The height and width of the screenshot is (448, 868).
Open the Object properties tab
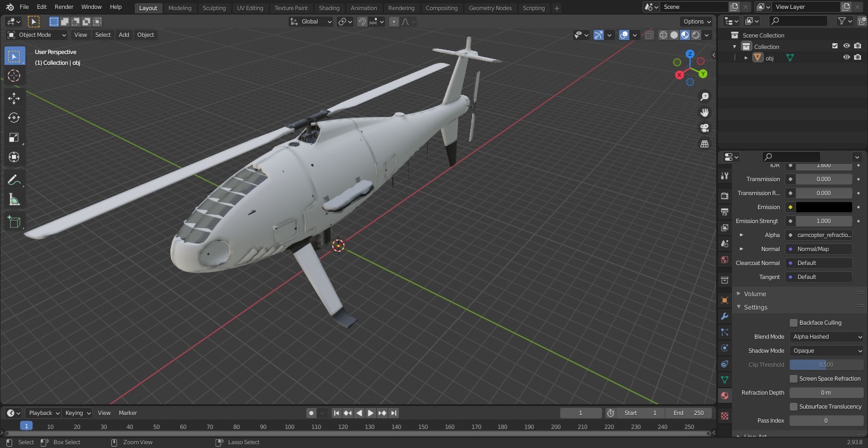click(724, 300)
